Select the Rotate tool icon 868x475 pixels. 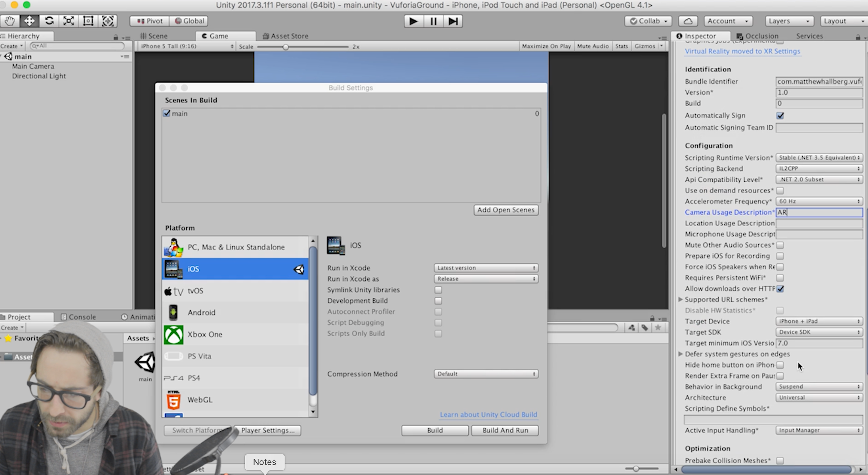[49, 21]
